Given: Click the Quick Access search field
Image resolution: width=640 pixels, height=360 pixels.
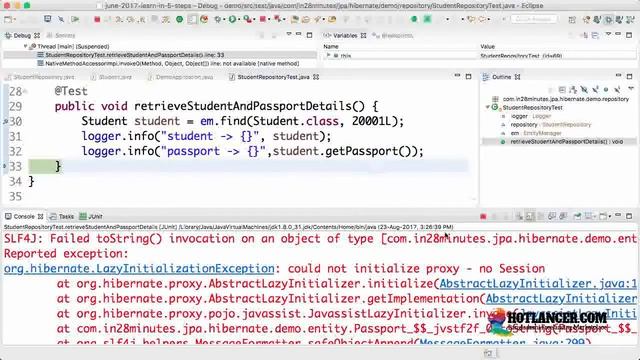Looking at the screenshot, I should [534, 19].
